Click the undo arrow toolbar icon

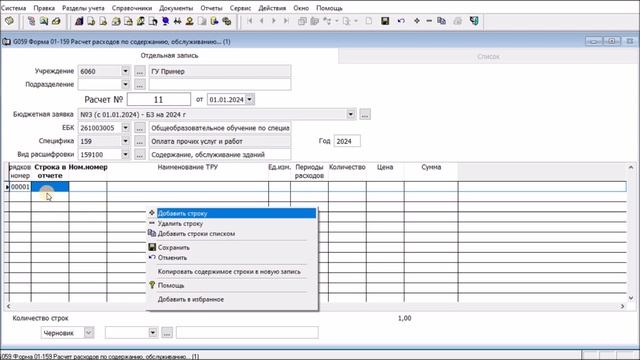[401, 21]
